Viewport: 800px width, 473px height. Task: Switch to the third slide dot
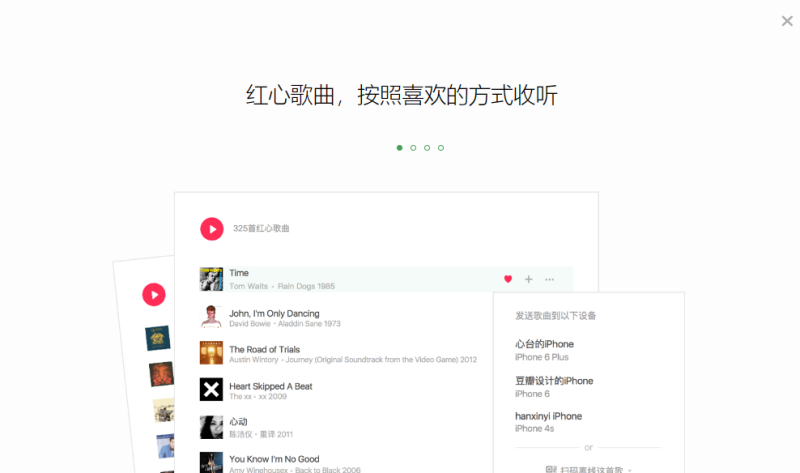[427, 148]
